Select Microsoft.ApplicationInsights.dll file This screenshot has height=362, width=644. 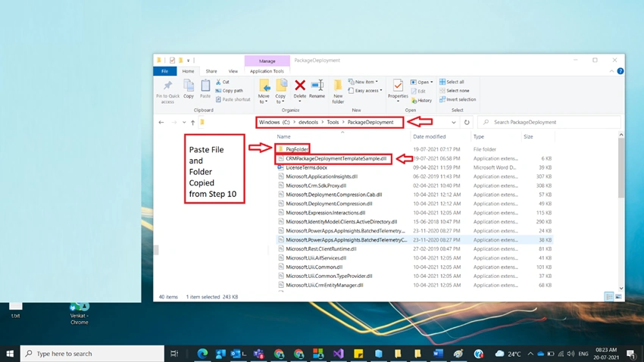(x=321, y=176)
